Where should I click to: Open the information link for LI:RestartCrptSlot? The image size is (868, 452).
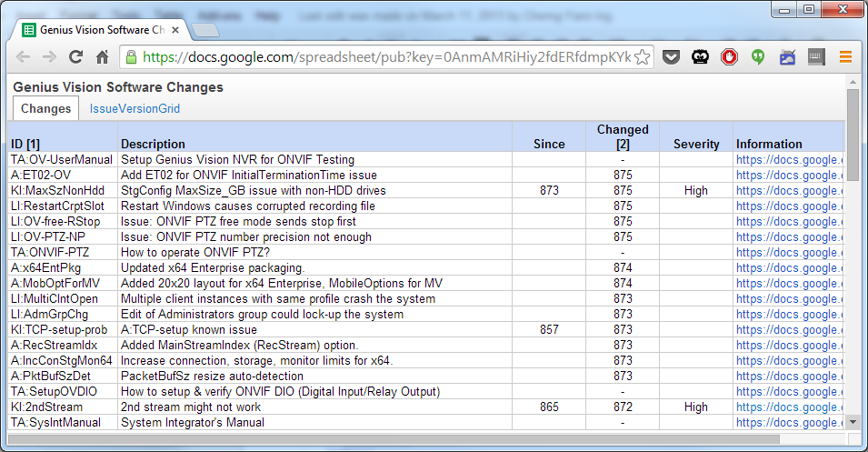(789, 206)
